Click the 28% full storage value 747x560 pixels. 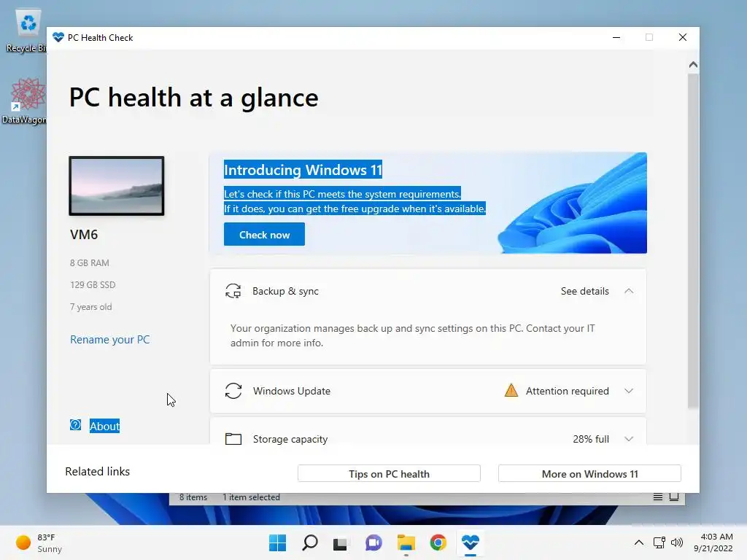(x=591, y=438)
